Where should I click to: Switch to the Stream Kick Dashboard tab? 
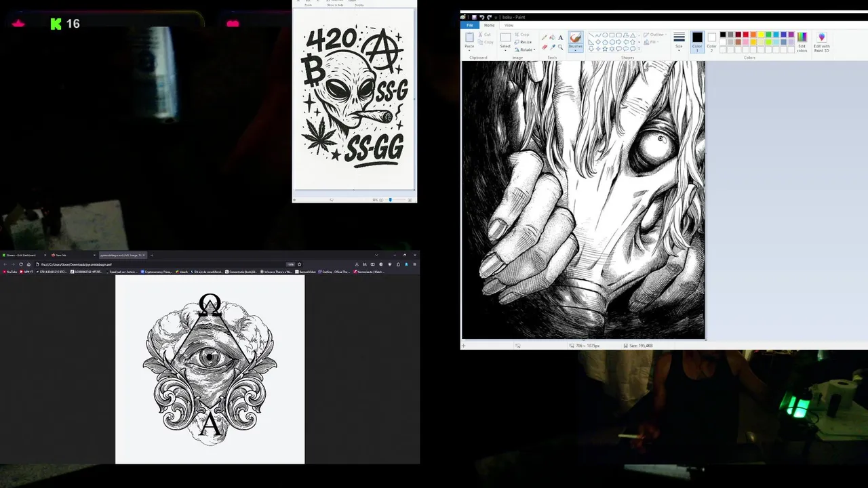24,255
